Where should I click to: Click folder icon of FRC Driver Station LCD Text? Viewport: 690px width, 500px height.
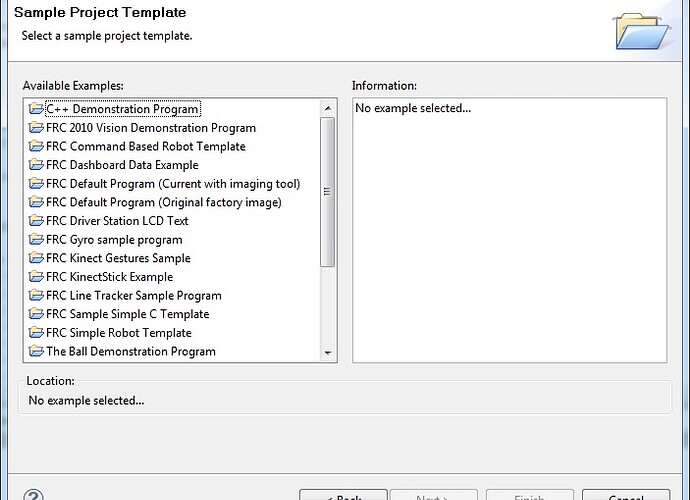point(36,221)
